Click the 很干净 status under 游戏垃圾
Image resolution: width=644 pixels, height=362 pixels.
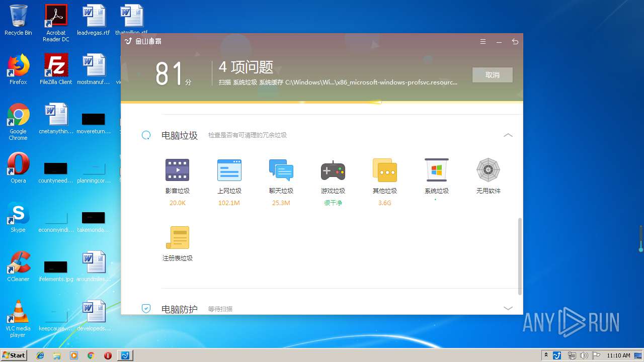[x=333, y=203]
